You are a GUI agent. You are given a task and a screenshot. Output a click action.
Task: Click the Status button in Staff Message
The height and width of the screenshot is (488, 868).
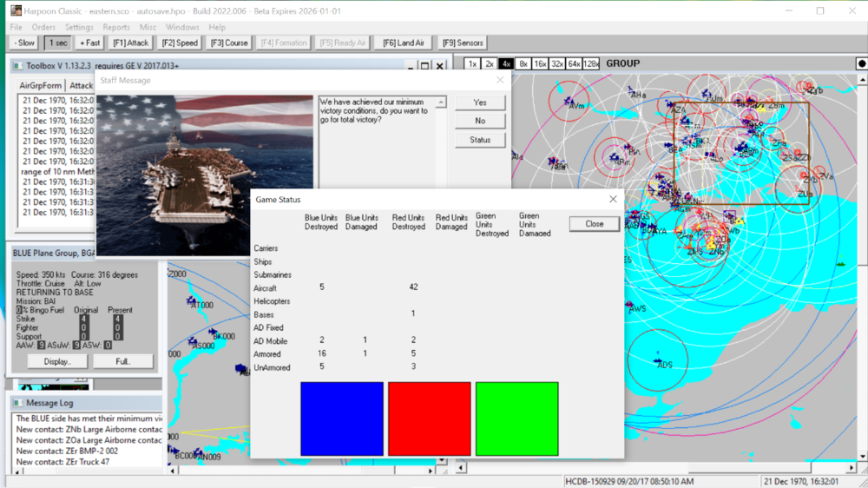pos(480,140)
